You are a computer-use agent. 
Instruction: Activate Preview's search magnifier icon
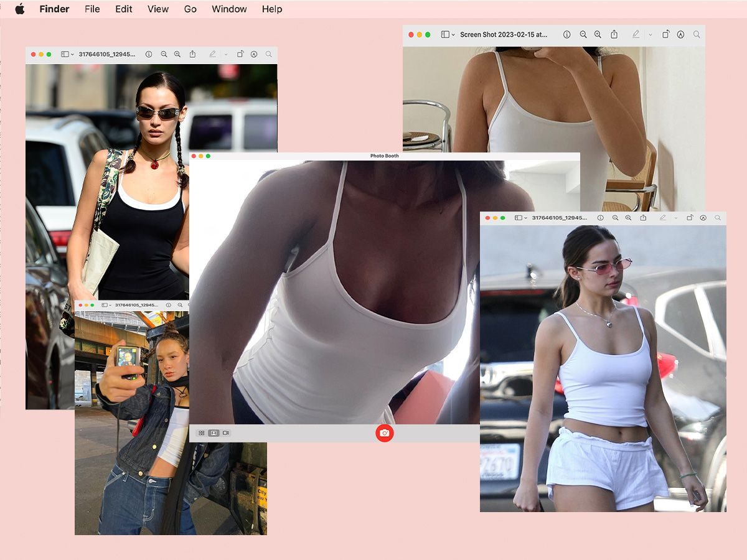coord(268,54)
